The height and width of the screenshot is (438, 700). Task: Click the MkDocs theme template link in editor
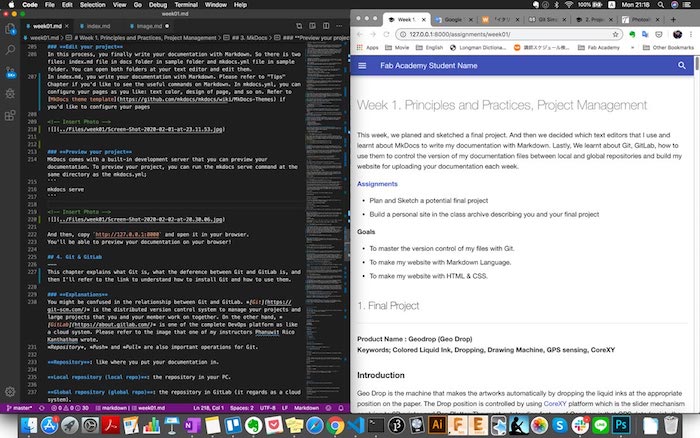click(x=83, y=99)
